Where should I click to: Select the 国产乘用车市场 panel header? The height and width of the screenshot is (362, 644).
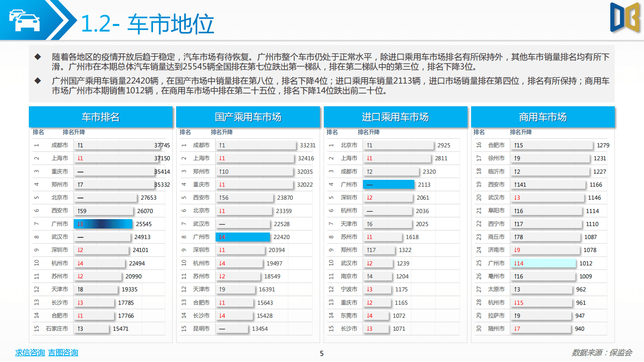(x=248, y=117)
